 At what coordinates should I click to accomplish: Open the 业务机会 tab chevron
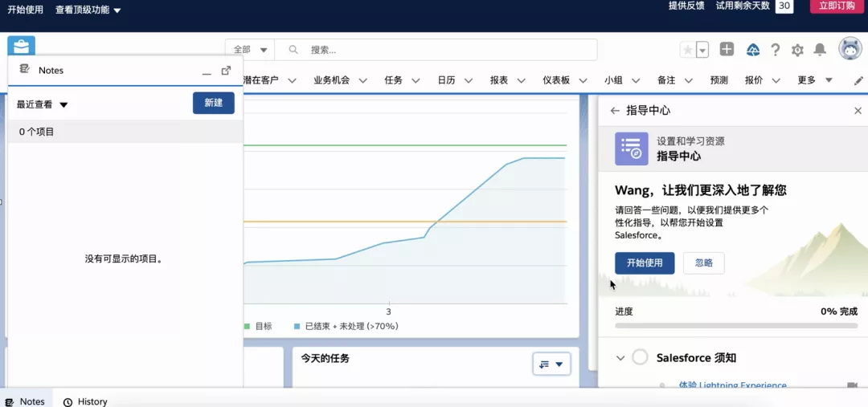point(363,81)
